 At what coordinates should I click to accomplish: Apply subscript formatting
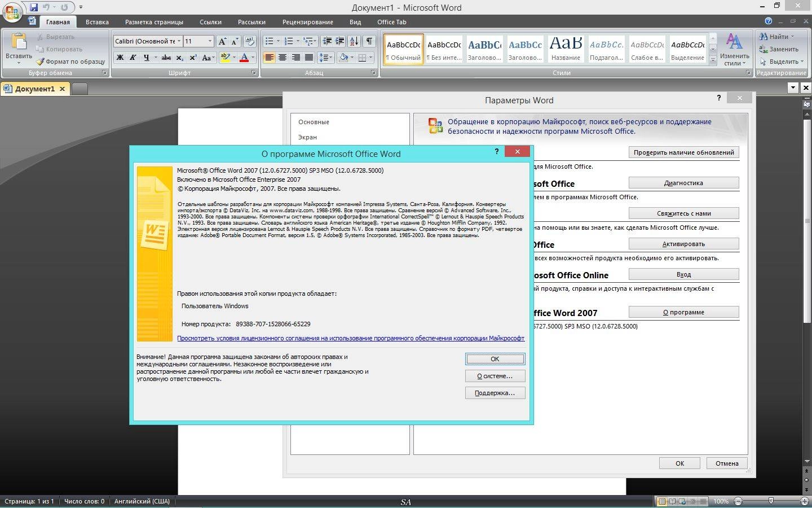[179, 58]
